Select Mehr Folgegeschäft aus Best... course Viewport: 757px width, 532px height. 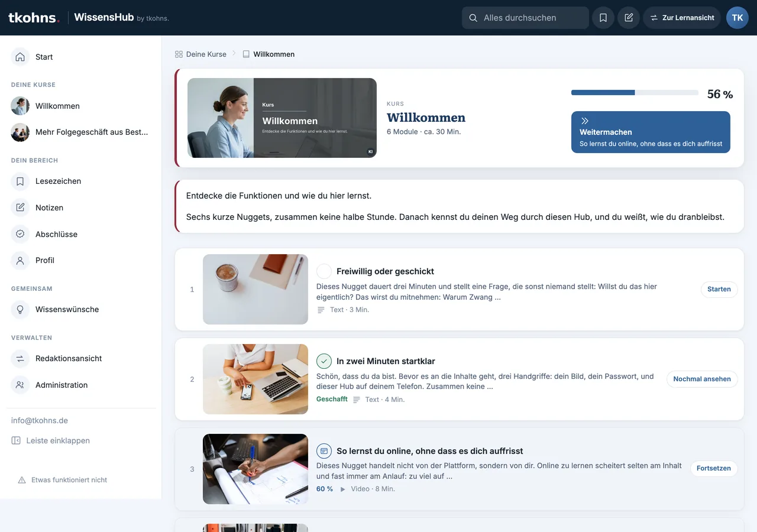click(81, 132)
